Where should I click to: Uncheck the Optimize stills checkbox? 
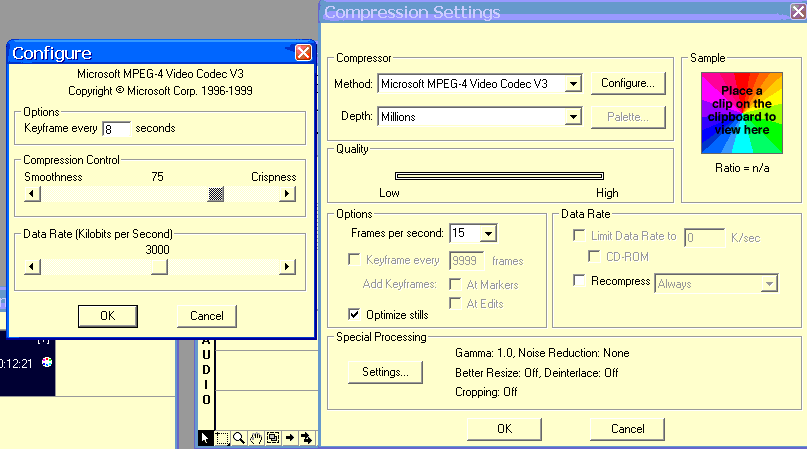pyautogui.click(x=354, y=314)
